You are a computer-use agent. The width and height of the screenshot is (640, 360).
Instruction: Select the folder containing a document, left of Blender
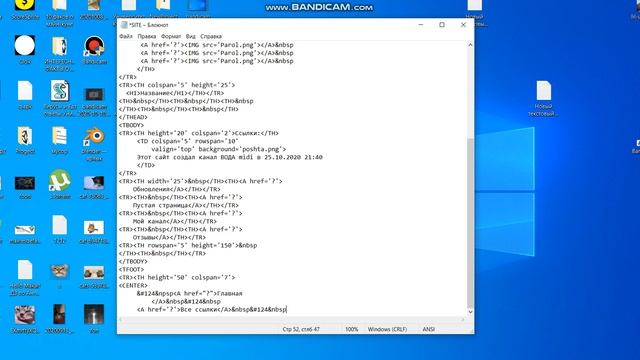point(60,136)
